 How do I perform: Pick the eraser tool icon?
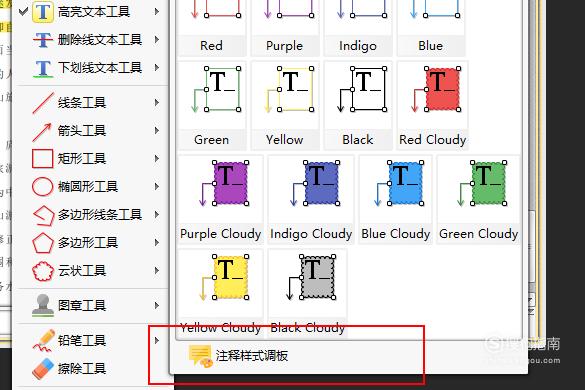43,368
